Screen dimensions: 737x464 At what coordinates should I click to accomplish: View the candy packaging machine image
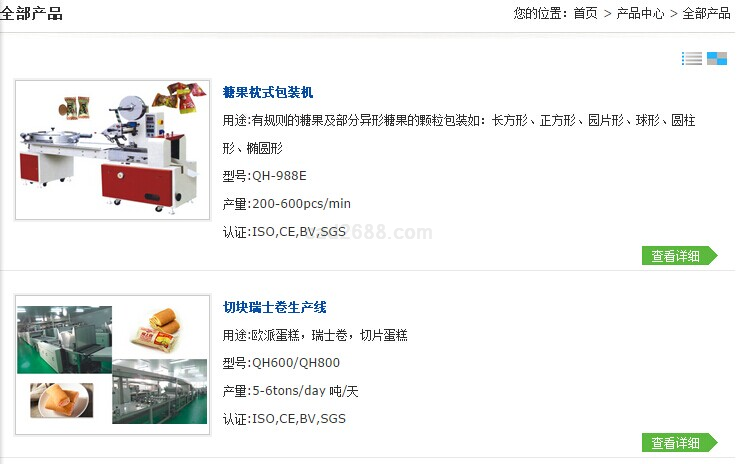[113, 150]
